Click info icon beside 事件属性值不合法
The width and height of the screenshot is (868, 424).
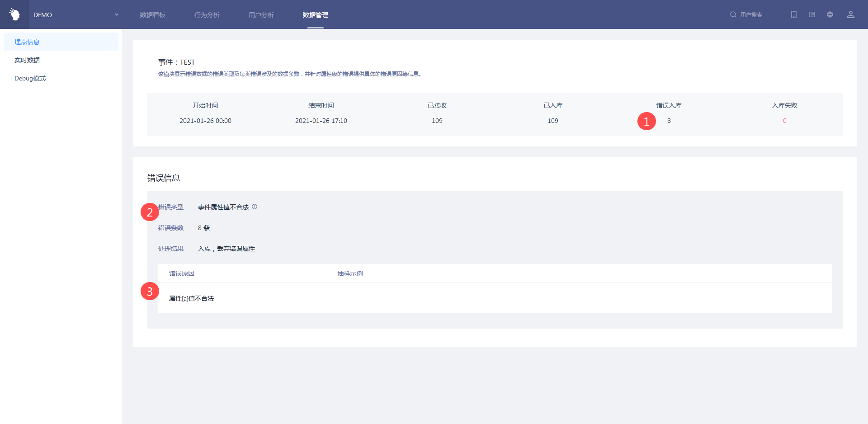click(x=255, y=207)
